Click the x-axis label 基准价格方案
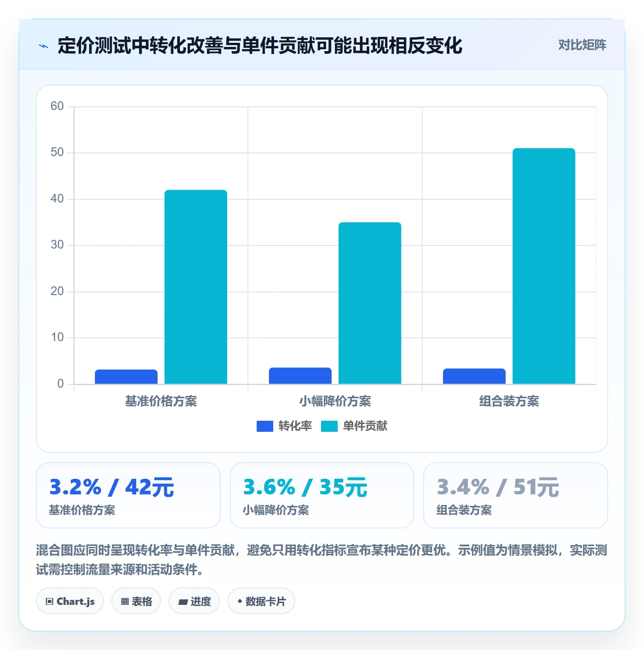 [x=161, y=401]
